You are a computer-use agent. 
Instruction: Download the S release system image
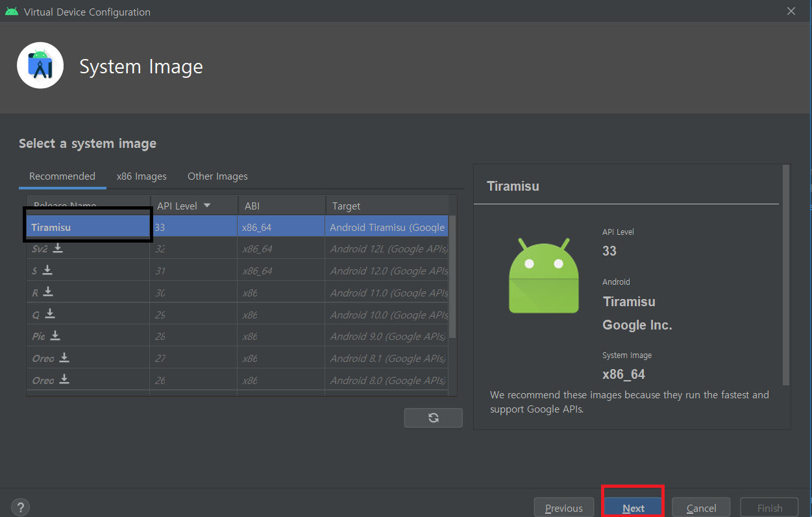point(47,270)
